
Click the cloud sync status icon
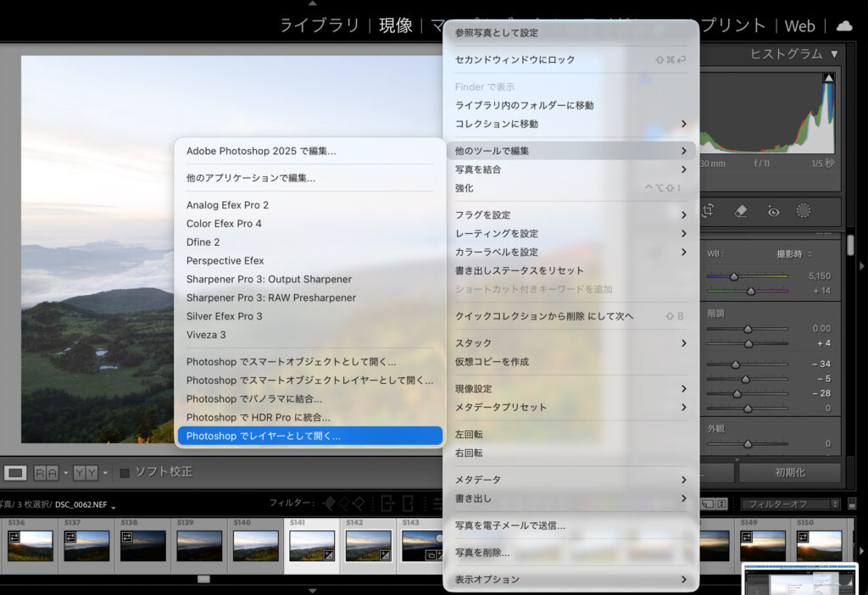point(844,25)
